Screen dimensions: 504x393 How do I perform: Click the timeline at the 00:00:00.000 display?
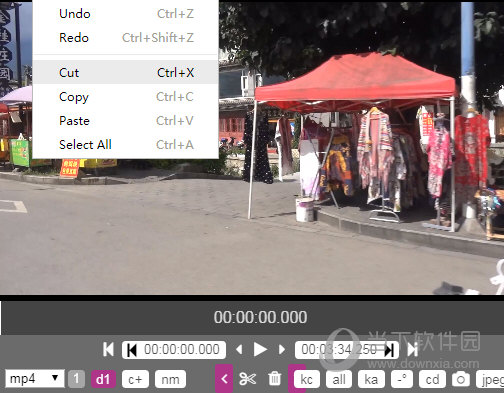click(x=260, y=317)
